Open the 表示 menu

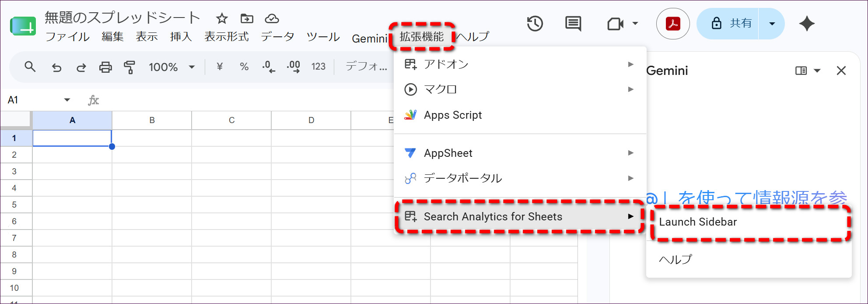click(147, 37)
